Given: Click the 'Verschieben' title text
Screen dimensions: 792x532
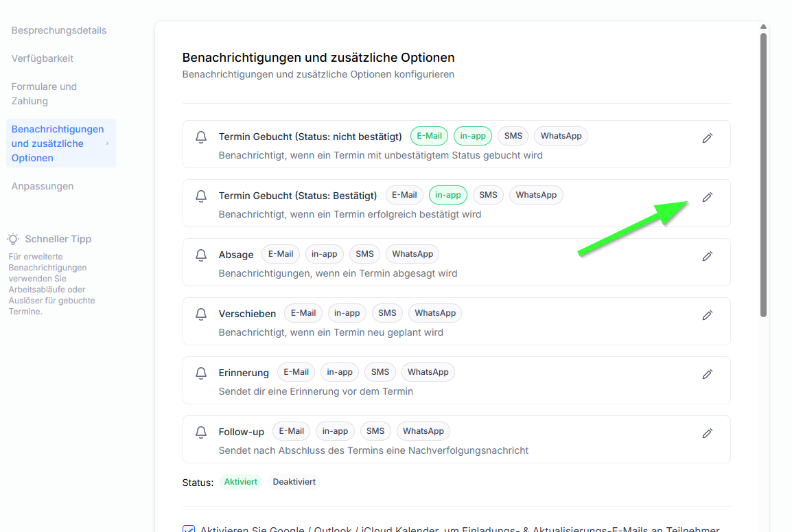Looking at the screenshot, I should 247,314.
